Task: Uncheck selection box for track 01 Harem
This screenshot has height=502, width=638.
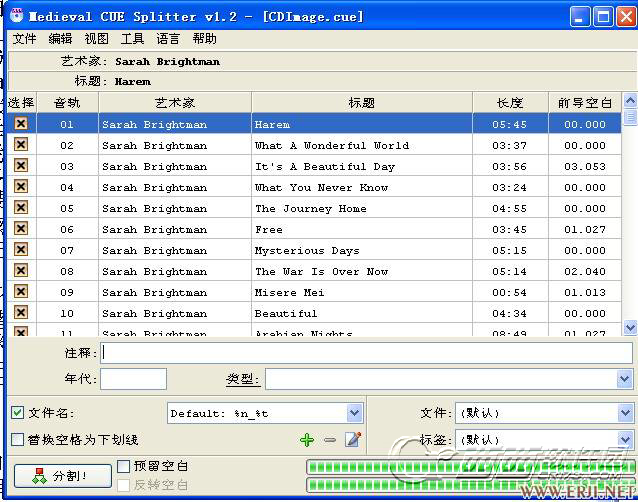Action: coord(21,123)
